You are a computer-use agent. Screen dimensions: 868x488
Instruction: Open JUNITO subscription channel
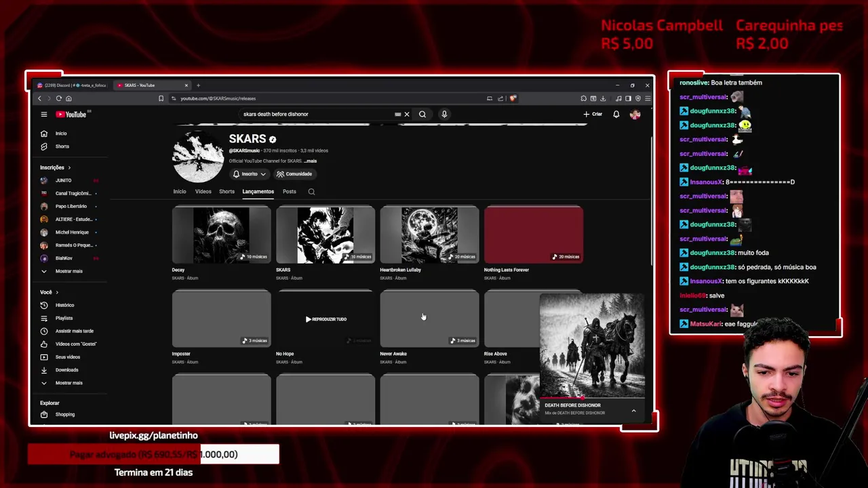[64, 180]
